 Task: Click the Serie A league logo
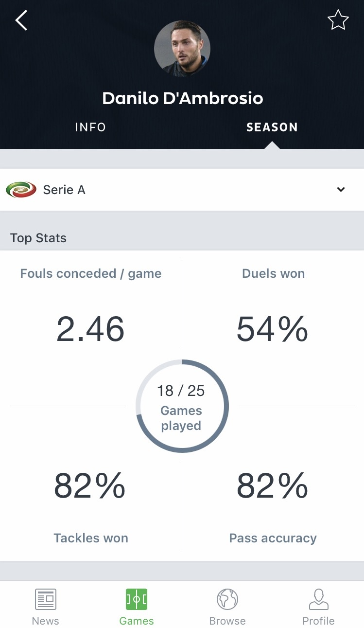(21, 190)
